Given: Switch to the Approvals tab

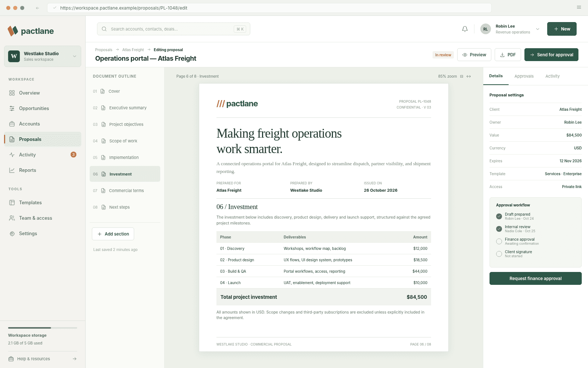Looking at the screenshot, I should [x=524, y=76].
